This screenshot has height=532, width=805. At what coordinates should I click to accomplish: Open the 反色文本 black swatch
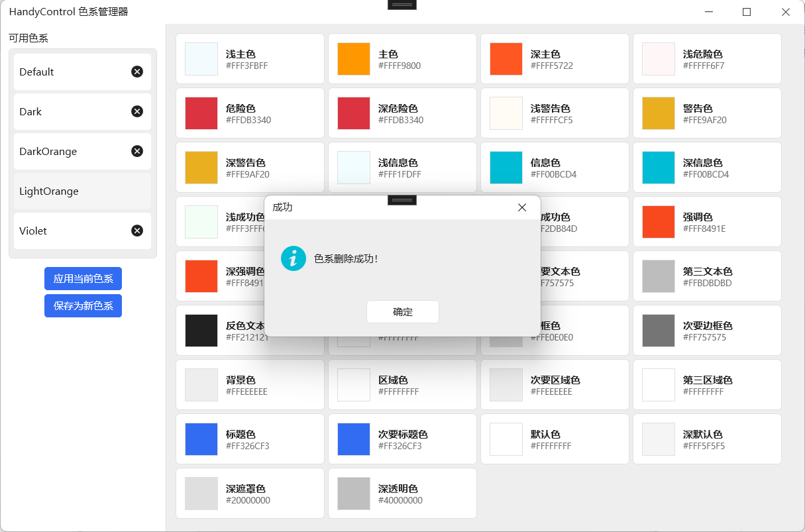[x=201, y=331]
